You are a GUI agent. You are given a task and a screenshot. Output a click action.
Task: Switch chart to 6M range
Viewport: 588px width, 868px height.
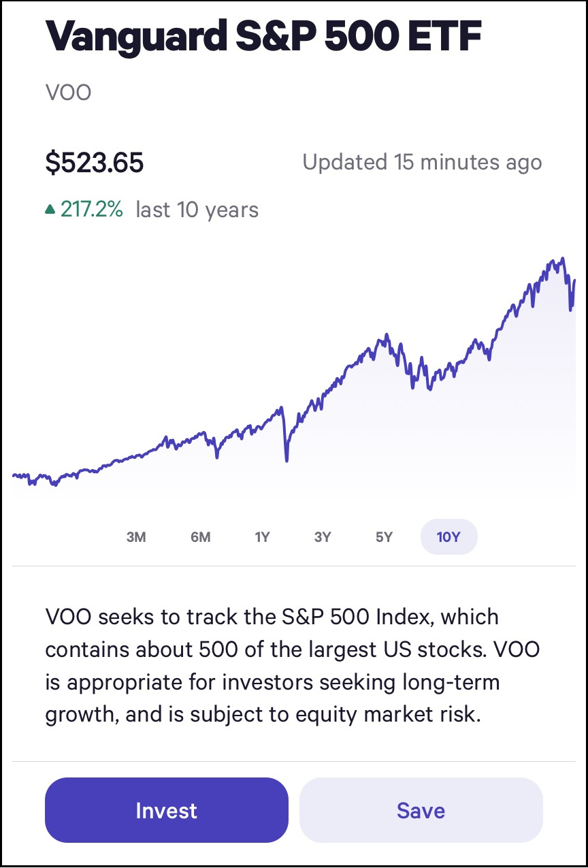(200, 537)
